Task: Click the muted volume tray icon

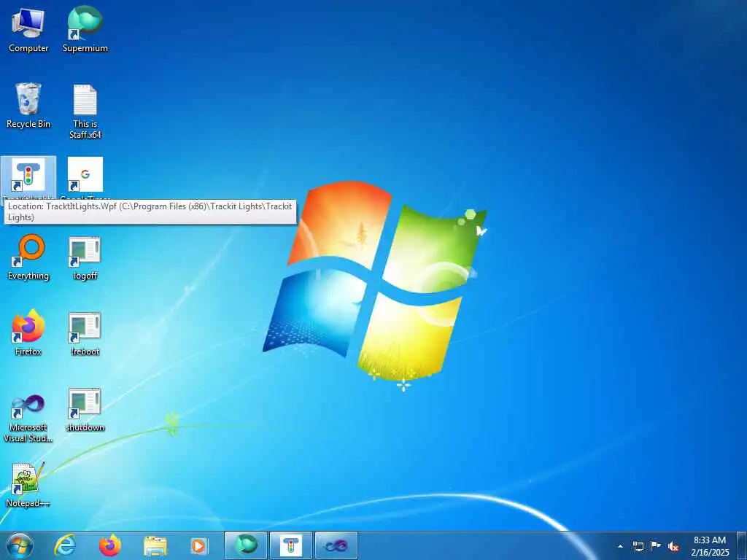Action: 673,546
